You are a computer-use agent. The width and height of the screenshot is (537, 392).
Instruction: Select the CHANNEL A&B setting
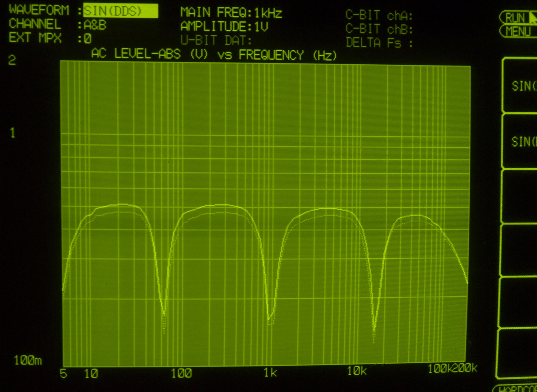95,25
